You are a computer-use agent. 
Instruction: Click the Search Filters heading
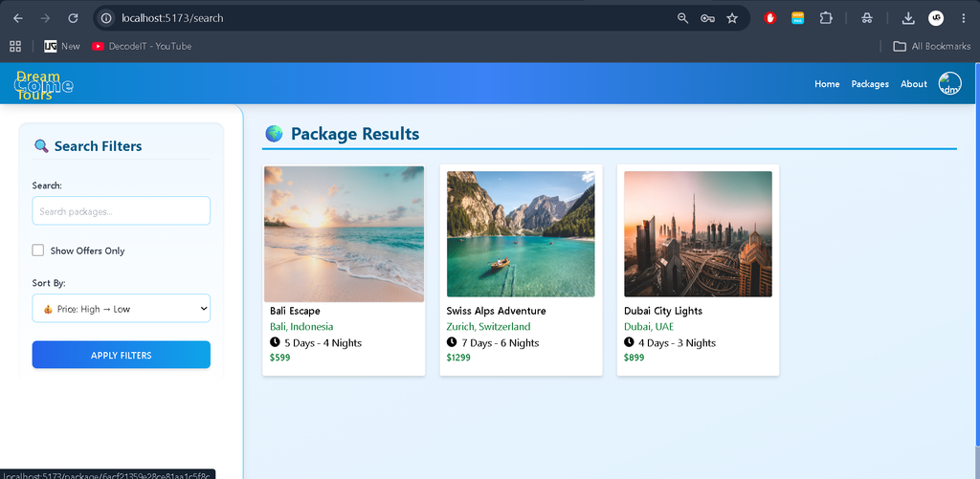click(99, 146)
